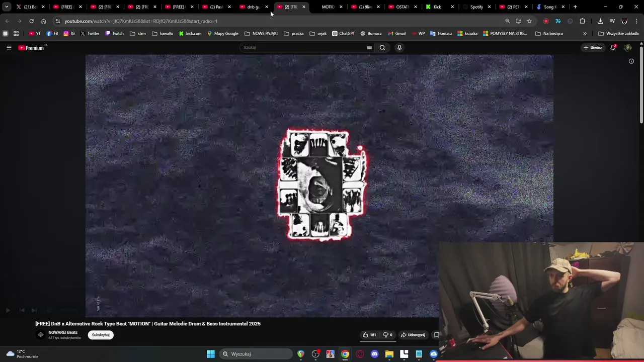Open the 'kawałki' bookmark folder
644x362 pixels.
coord(162,34)
